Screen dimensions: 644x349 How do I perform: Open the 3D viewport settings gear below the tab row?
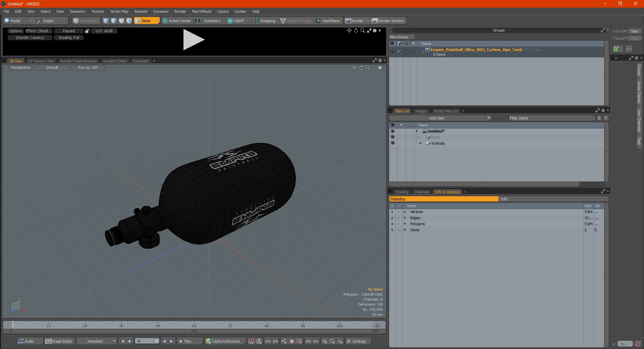click(380, 68)
